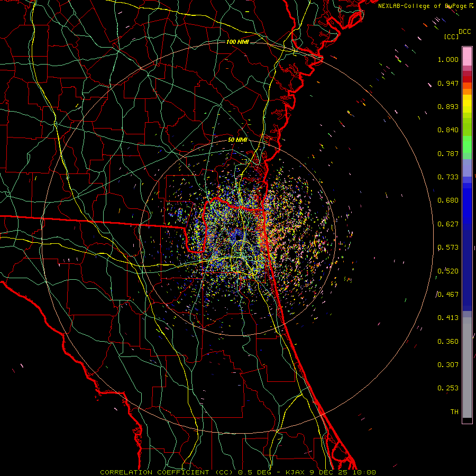Image resolution: width=476 pixels, height=476 pixels.
Task: Click the 0.307 color scale value
Action: pos(448,365)
